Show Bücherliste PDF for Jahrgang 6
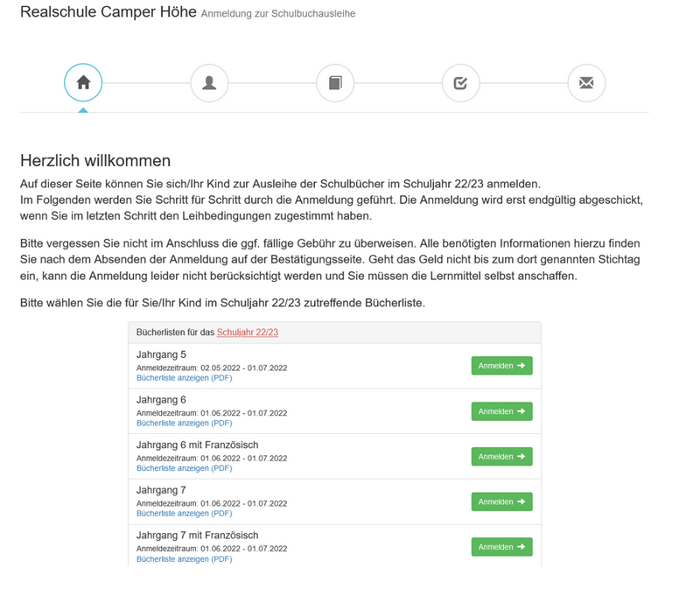The image size is (700, 589). tap(184, 423)
